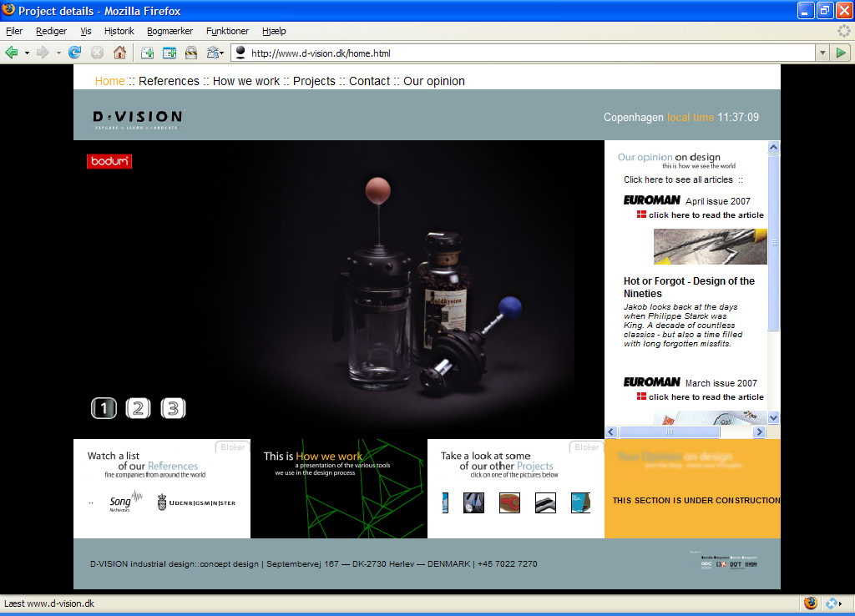Screen dimensions: 855x616
Task: Click the padlock security toolbar icon
Action: 191,53
